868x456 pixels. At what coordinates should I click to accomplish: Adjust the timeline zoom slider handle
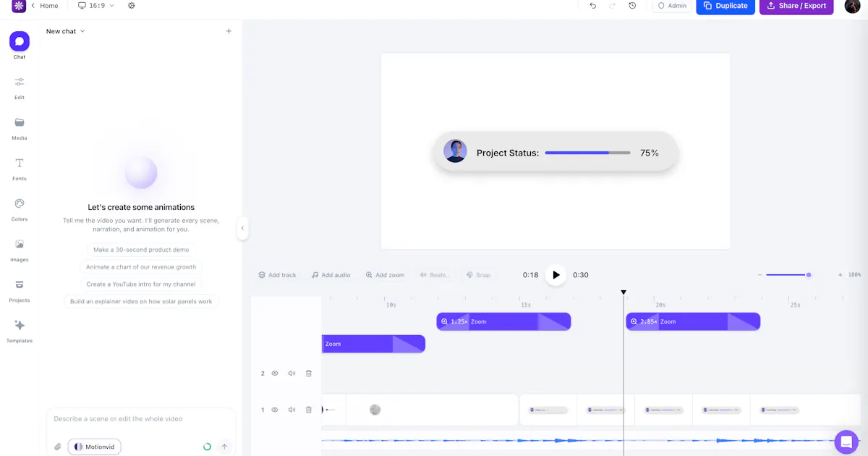click(x=809, y=275)
